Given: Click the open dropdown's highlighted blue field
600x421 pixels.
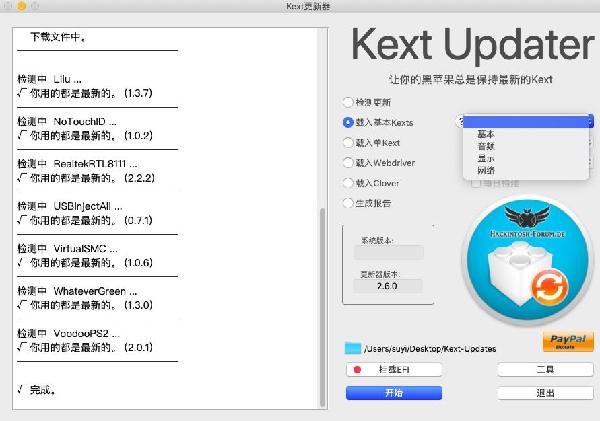Looking at the screenshot, I should tap(526, 121).
